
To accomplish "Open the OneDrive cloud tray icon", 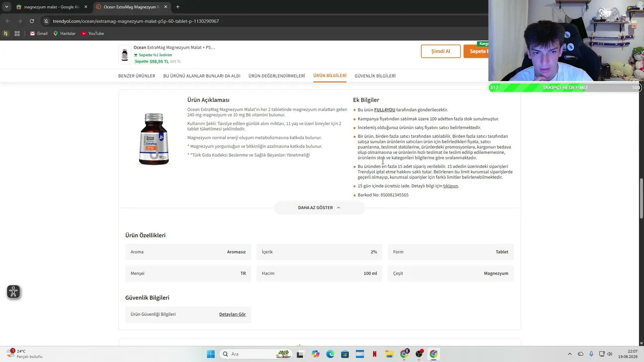I will point(581,354).
